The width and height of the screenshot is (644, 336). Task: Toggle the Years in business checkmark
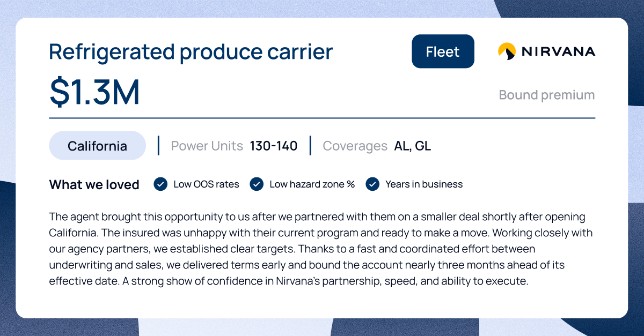[x=372, y=184]
